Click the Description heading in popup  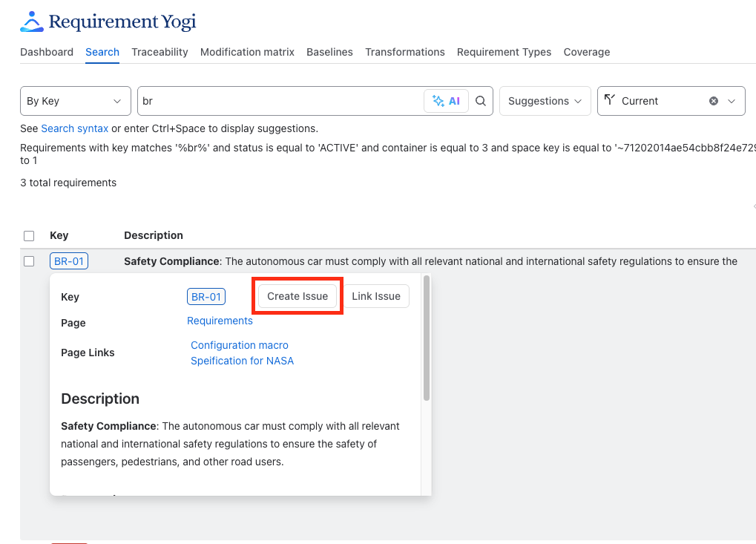[x=100, y=399]
